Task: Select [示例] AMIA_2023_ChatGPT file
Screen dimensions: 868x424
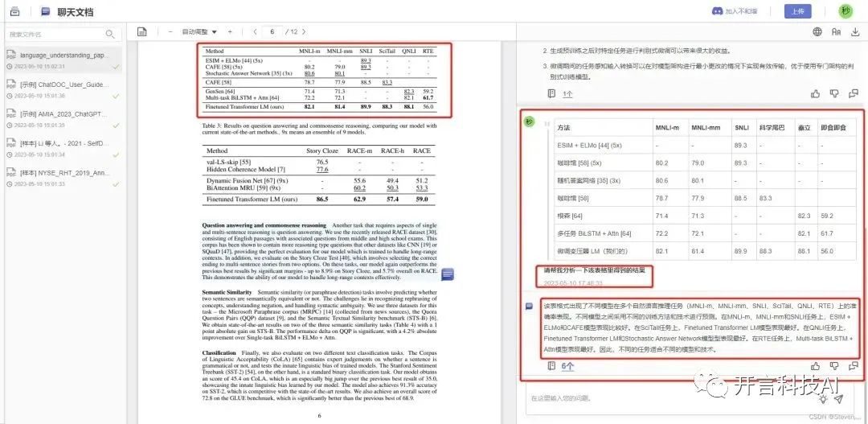Action: coord(63,119)
